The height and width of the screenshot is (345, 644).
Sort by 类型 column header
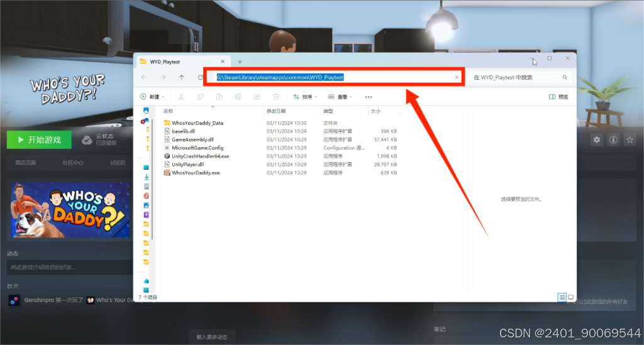click(x=328, y=111)
